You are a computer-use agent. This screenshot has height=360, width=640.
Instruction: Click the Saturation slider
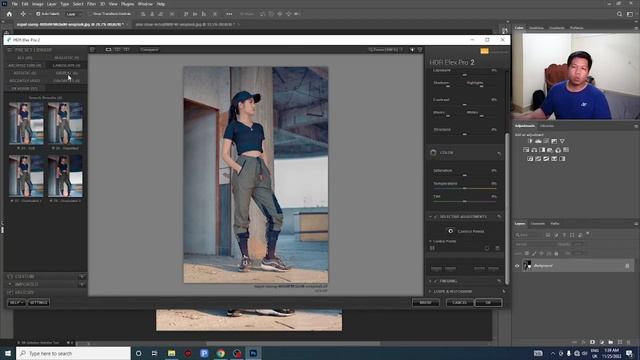click(464, 175)
